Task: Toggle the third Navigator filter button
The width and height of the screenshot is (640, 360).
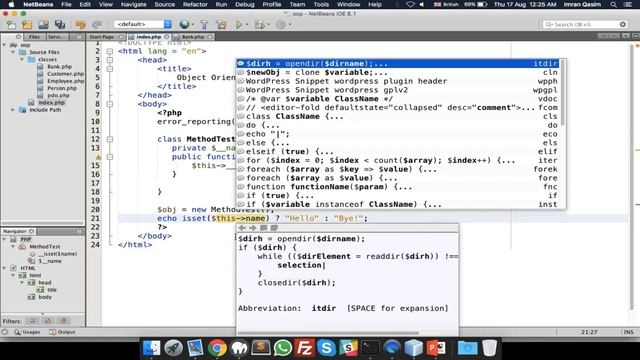Action: click(63, 321)
